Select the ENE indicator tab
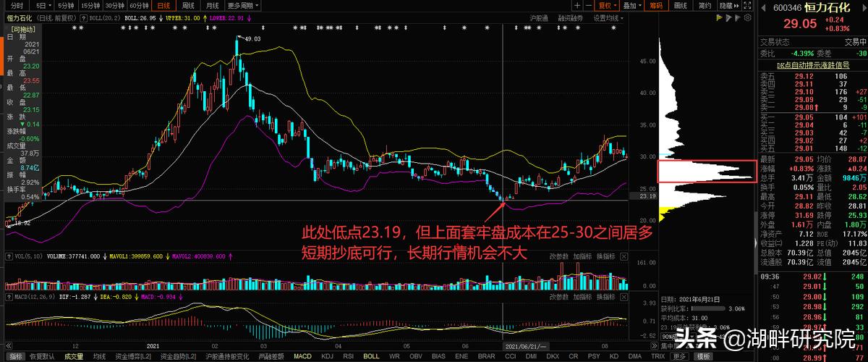 (x=461, y=357)
